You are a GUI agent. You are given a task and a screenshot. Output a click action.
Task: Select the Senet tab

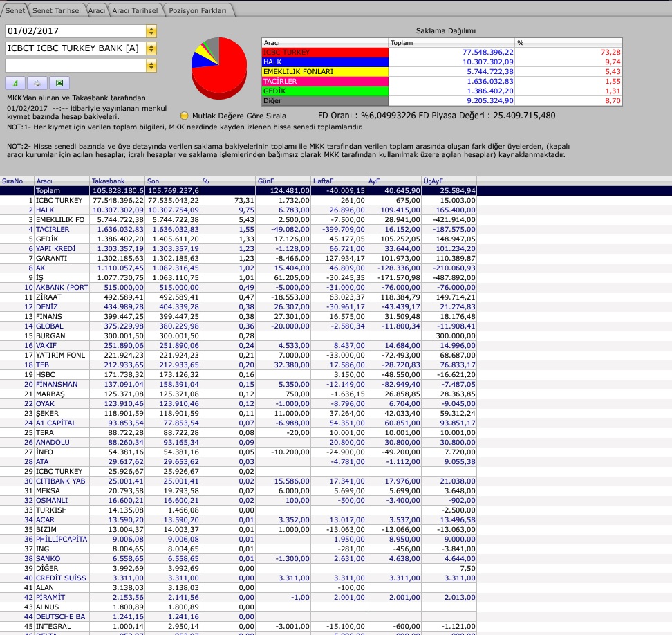tap(15, 10)
